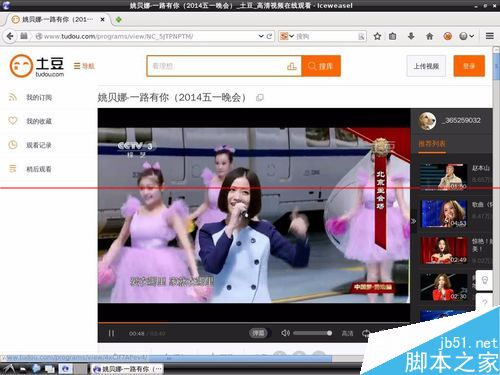This screenshot has height=375, width=500.
Task: Open the 导航 navigation menu
Action: click(84, 66)
